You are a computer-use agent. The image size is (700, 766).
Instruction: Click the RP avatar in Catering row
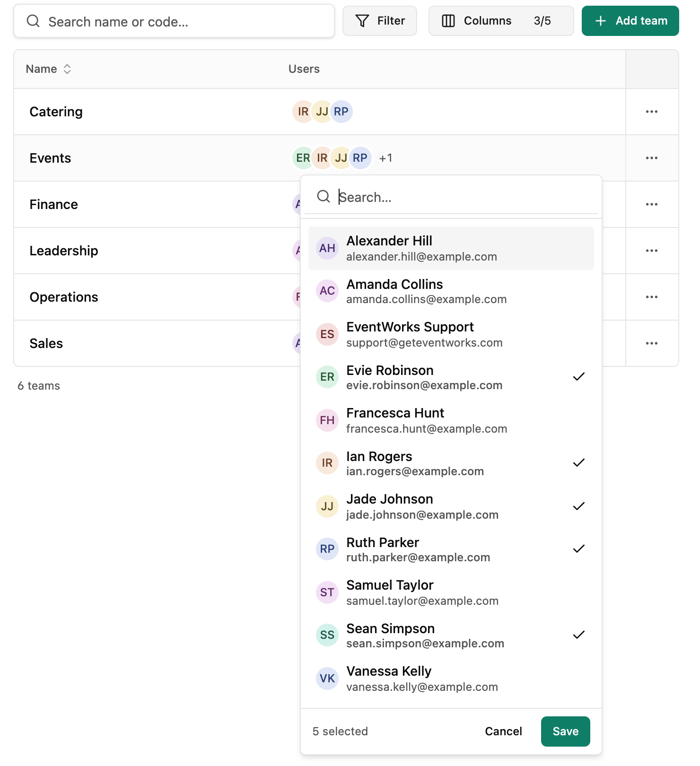341,112
